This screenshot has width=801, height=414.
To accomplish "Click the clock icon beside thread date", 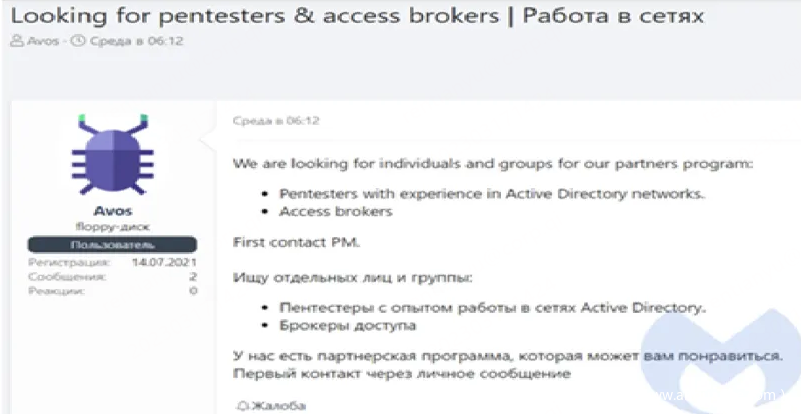I will (76, 42).
